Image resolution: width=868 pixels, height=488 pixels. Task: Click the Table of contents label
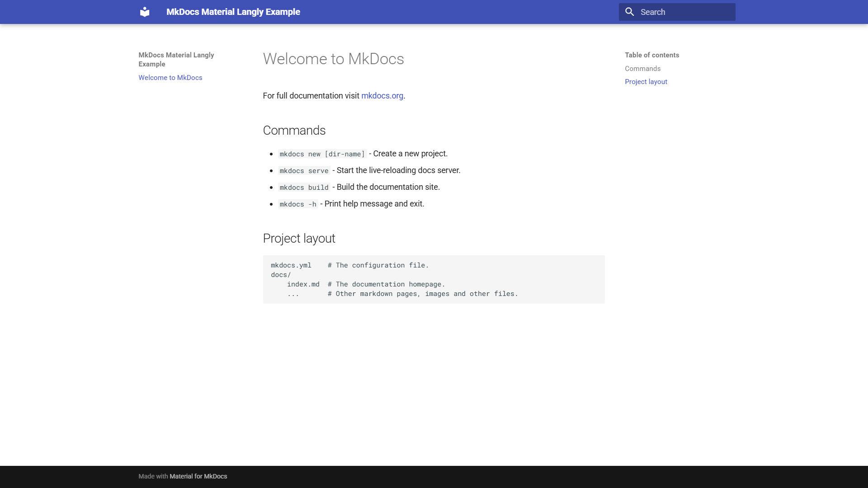pos(652,55)
